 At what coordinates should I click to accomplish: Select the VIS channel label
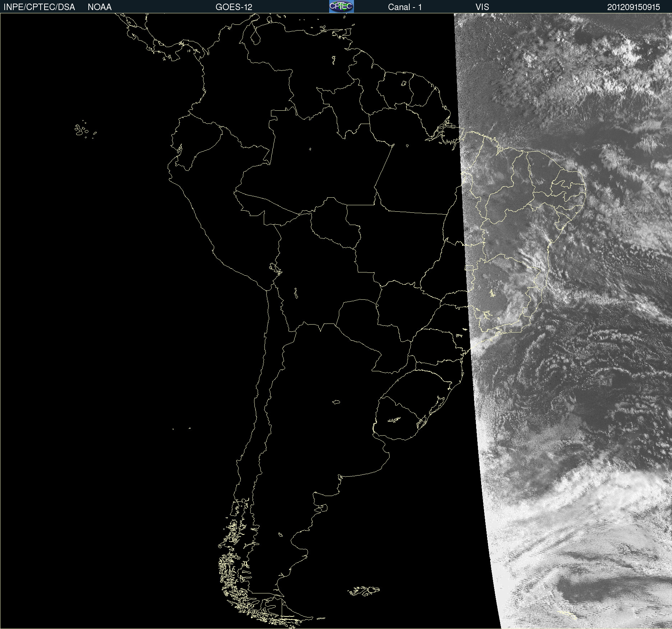[482, 7]
